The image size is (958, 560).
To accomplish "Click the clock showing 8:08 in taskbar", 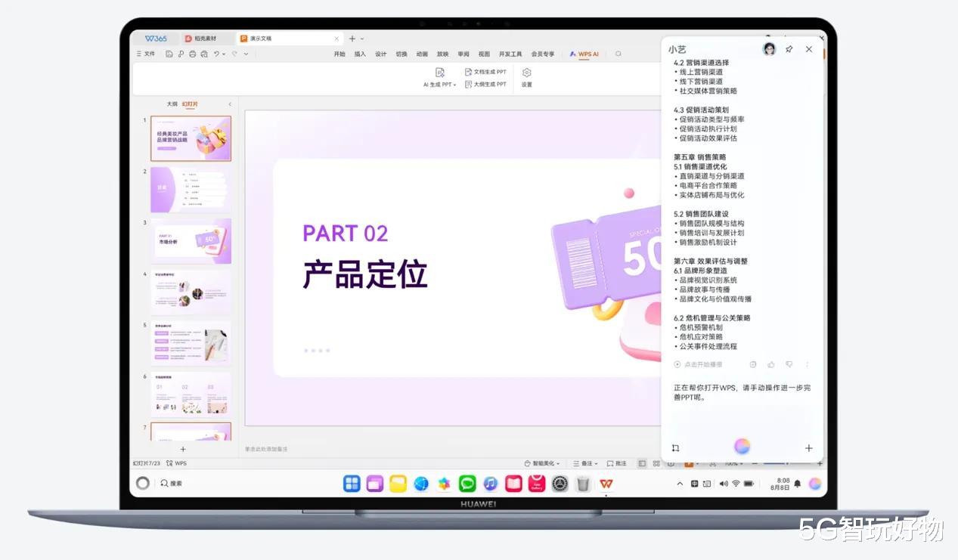I will 782,484.
